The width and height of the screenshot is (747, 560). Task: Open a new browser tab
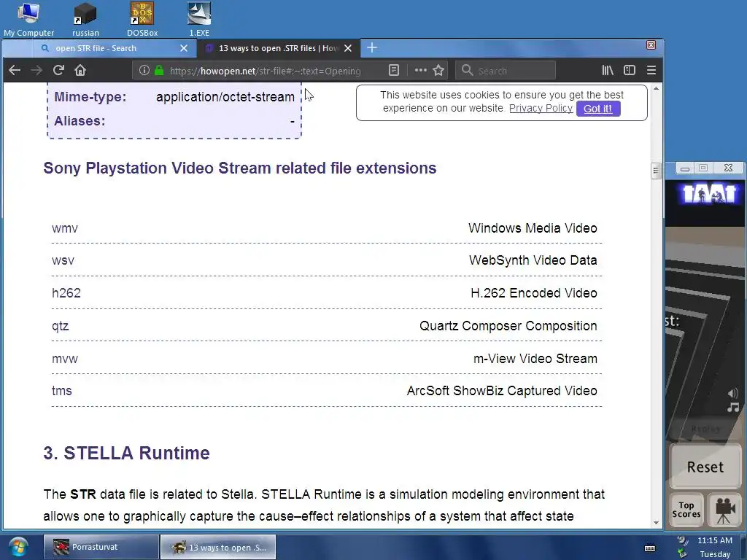click(x=372, y=47)
